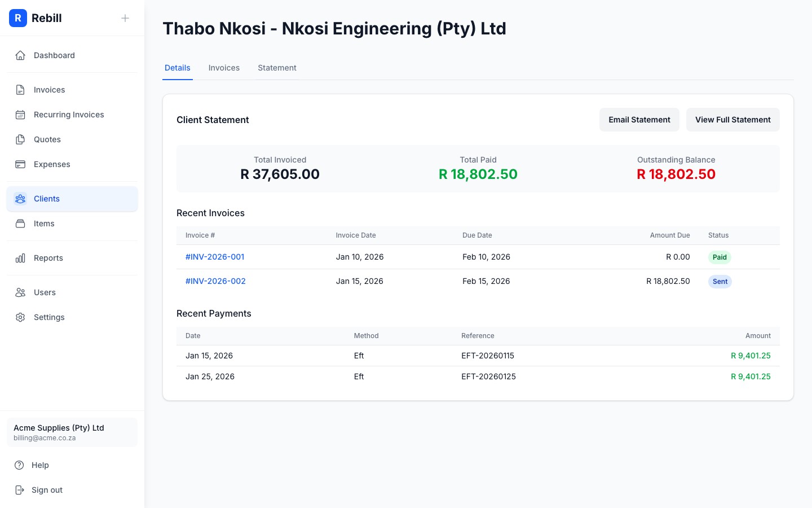The height and width of the screenshot is (508, 812).
Task: Select the Items sidebar icon
Action: [20, 224]
